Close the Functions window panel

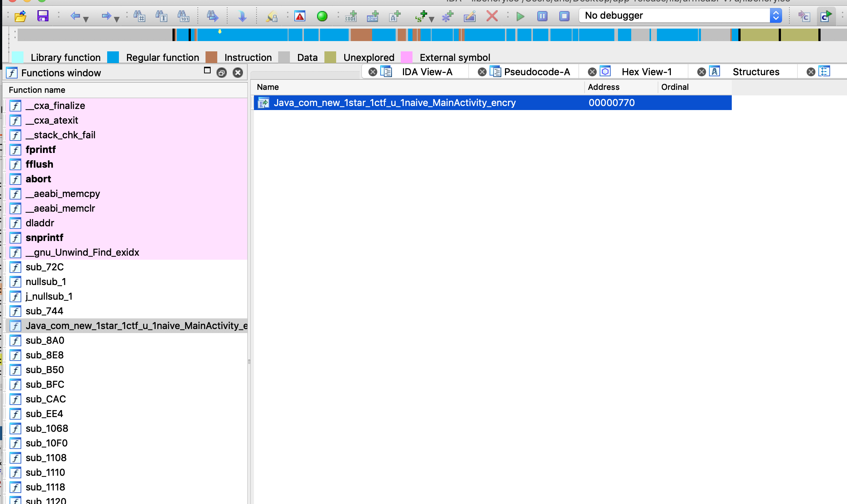click(x=238, y=73)
